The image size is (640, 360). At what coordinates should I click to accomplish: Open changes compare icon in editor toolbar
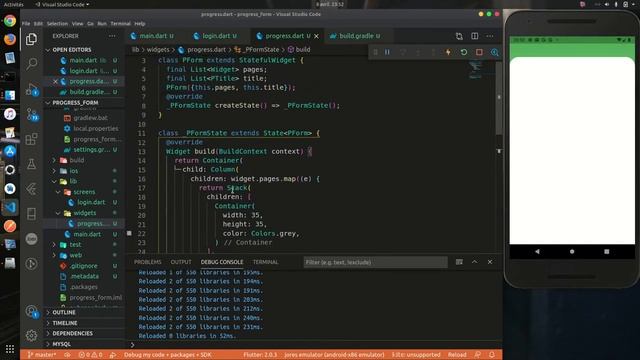coord(459,36)
